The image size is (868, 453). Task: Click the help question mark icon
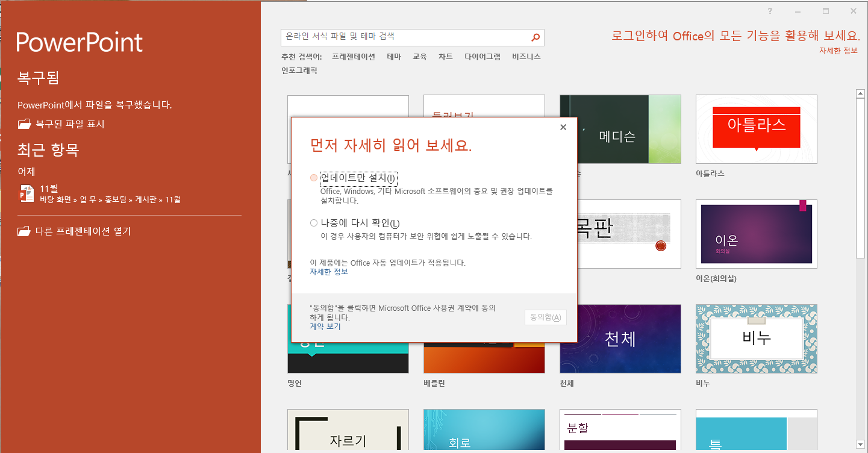coord(770,11)
